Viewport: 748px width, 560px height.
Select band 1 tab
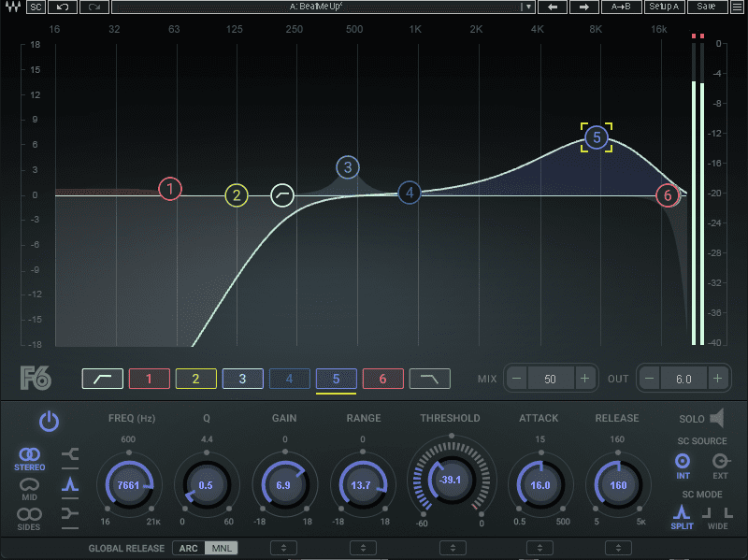(150, 379)
